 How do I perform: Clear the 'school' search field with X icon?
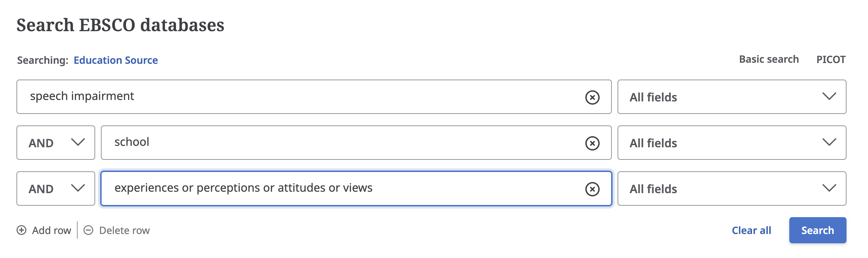click(592, 143)
